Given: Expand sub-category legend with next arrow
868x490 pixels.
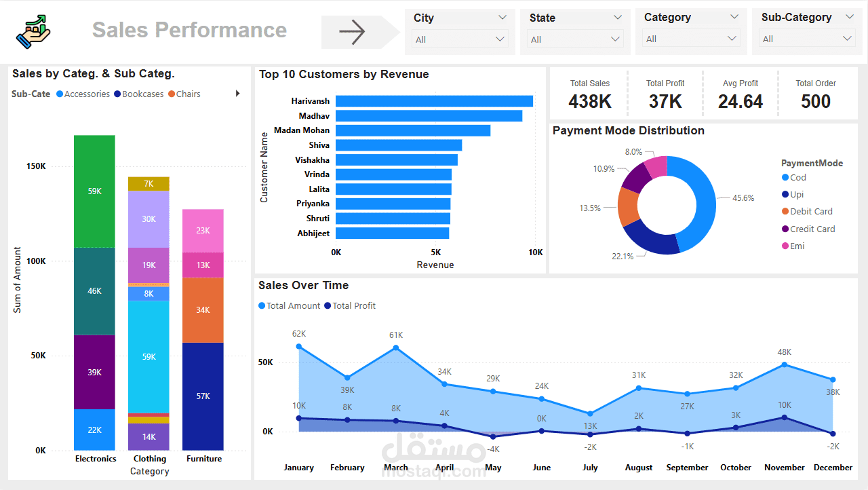Looking at the screenshot, I should 238,94.
